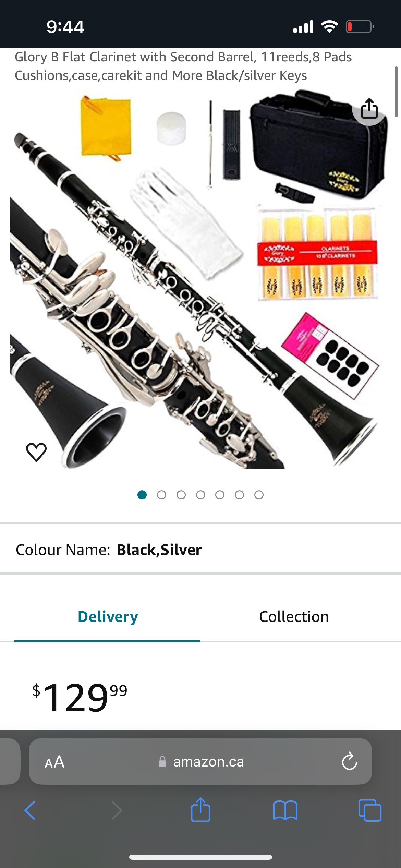401x868 pixels.
Task: Open Safari bookmarks book icon
Action: click(285, 810)
